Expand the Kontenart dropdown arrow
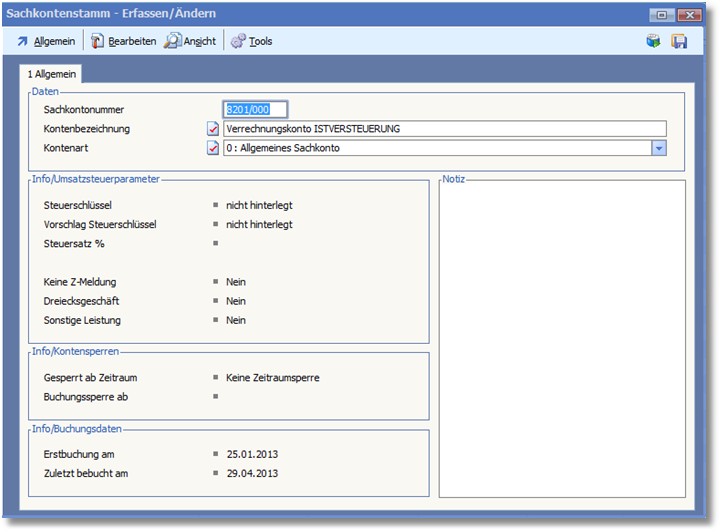The width and height of the screenshot is (720, 532). pyautogui.click(x=659, y=148)
